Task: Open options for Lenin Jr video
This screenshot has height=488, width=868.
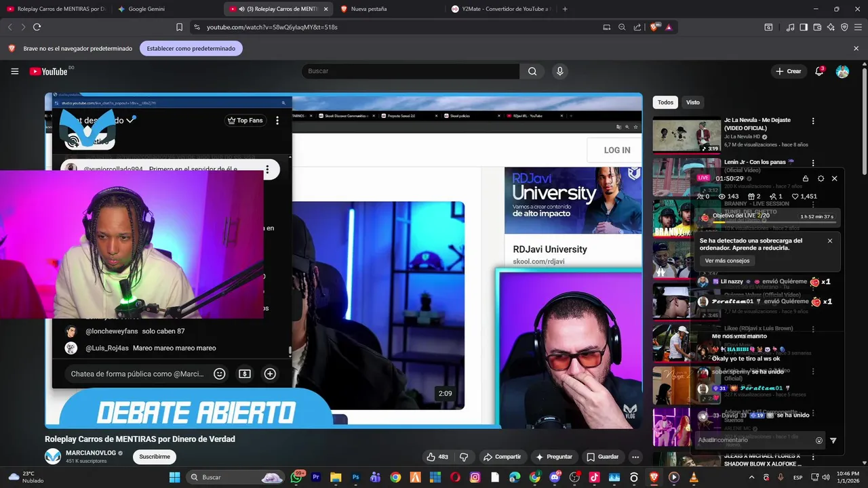Action: [813, 163]
